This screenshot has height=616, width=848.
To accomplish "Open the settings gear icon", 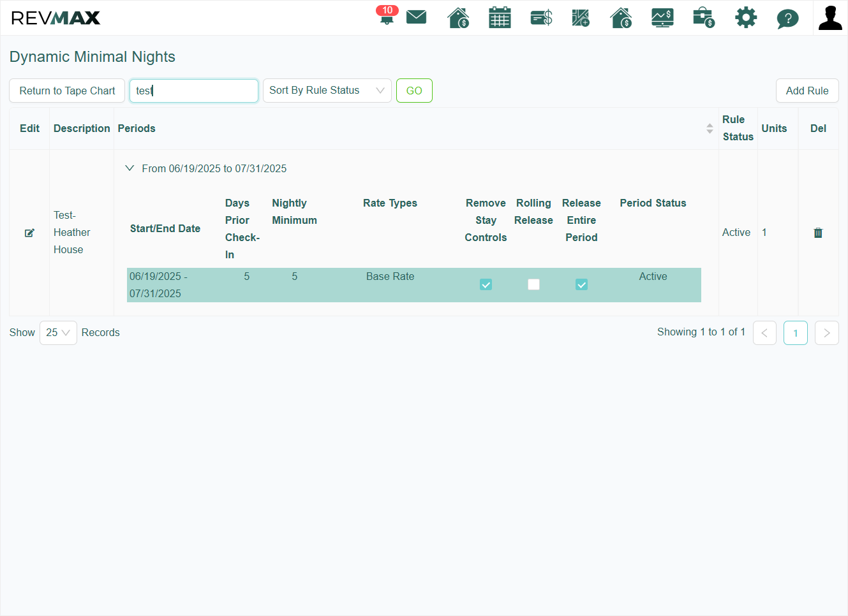I will [x=745, y=17].
